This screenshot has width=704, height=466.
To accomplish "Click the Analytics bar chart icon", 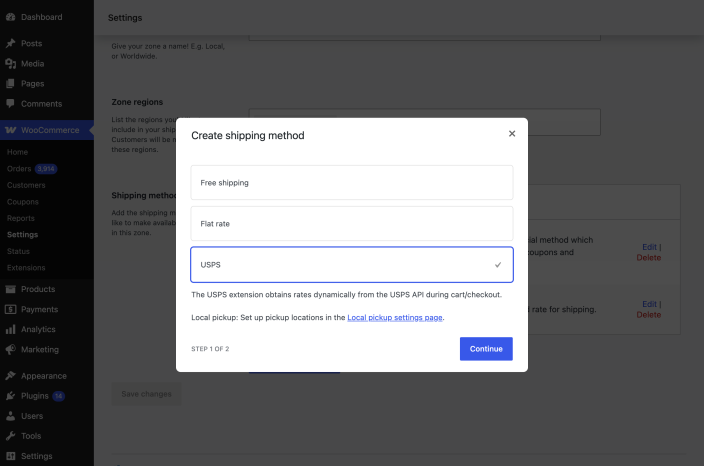I will pyautogui.click(x=11, y=330).
